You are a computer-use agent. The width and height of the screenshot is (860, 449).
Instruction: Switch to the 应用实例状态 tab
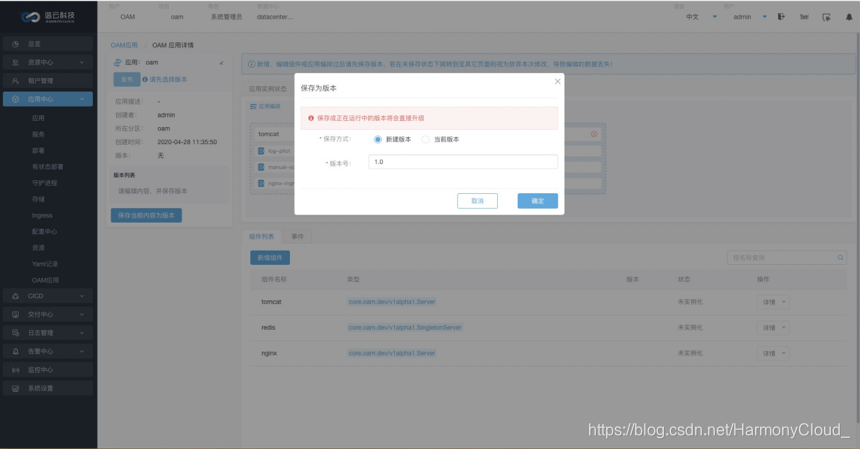268,88
